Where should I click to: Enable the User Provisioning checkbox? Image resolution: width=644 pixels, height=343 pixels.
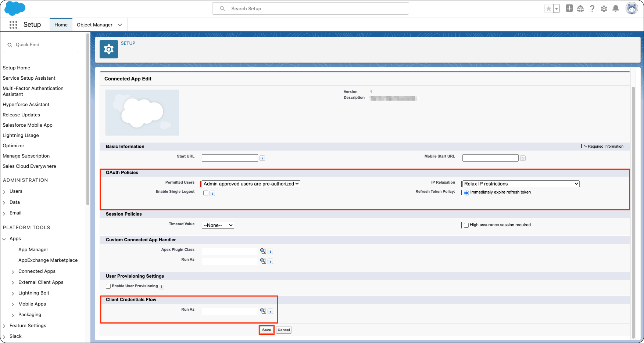click(108, 286)
